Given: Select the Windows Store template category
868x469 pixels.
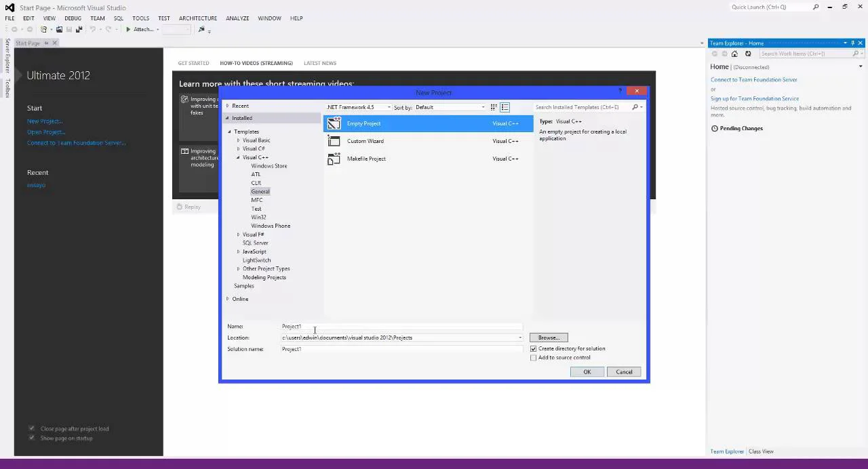Looking at the screenshot, I should [x=269, y=166].
